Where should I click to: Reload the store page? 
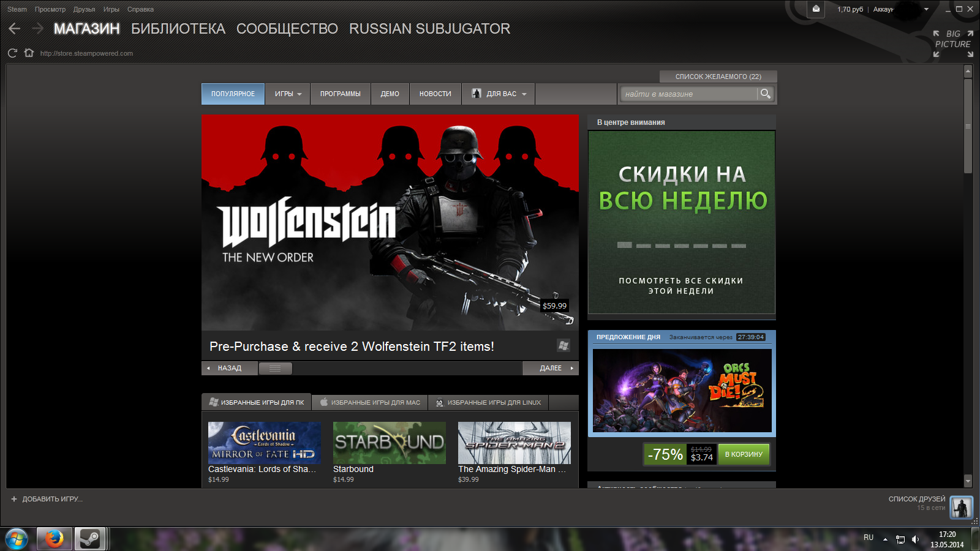click(x=12, y=53)
